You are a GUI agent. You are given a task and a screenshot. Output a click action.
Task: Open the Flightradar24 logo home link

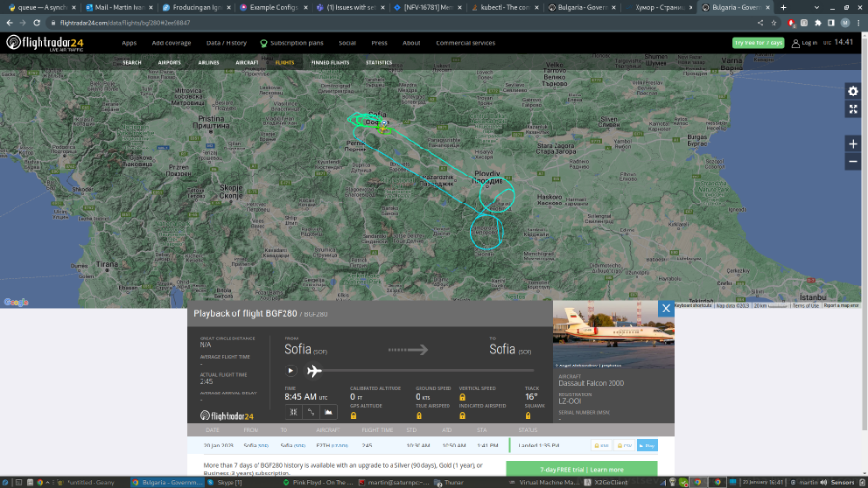tap(44, 43)
